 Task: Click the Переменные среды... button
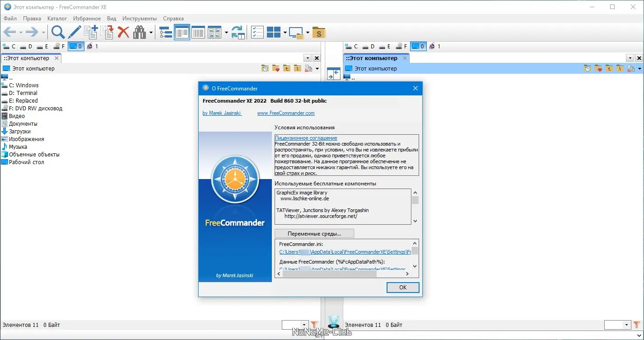(314, 234)
